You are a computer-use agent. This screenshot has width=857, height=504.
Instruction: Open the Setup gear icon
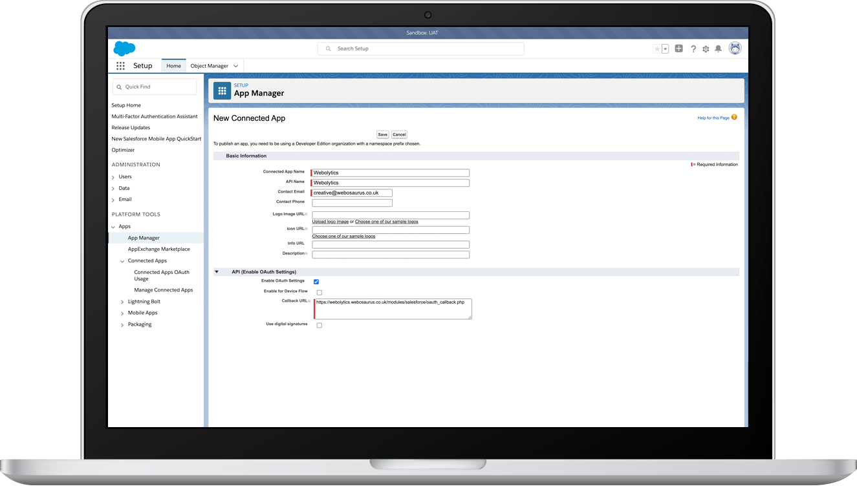coord(706,48)
